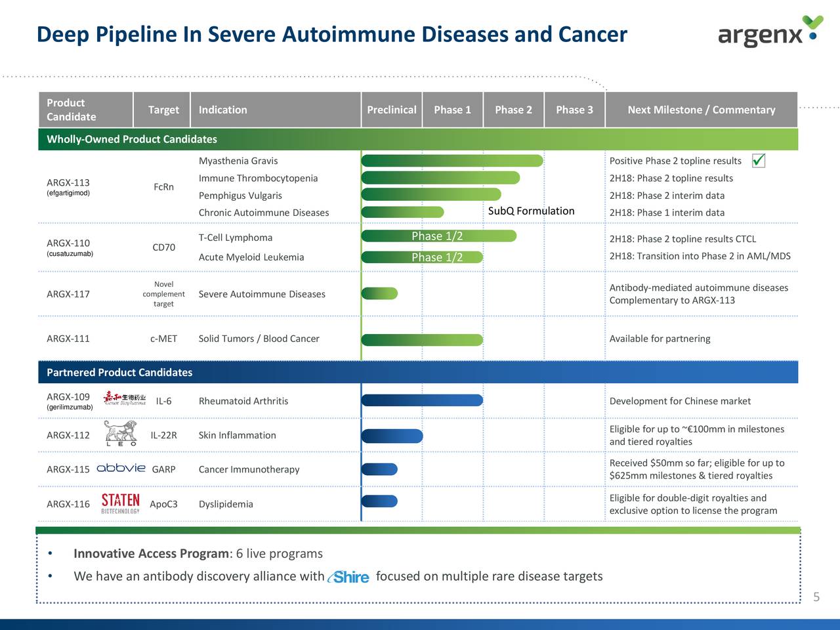
Task: Click the Myasthenia Gravis indication
Action: (238, 161)
